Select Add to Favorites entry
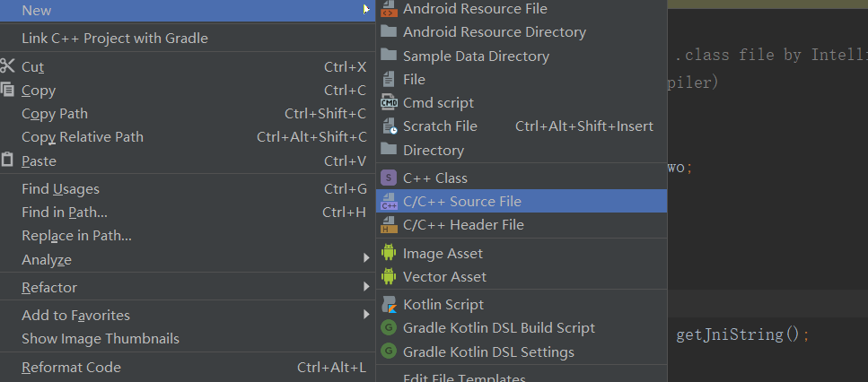The image size is (868, 382). coord(188,315)
